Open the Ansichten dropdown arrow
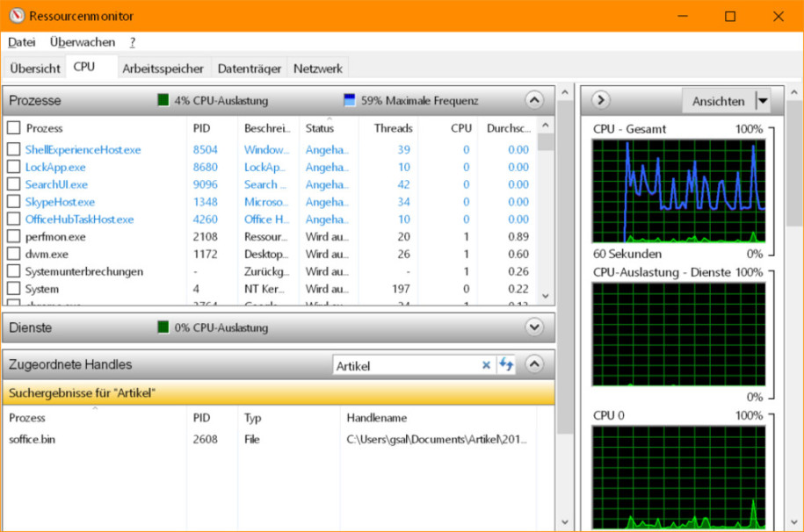The height and width of the screenshot is (532, 804). click(x=763, y=100)
